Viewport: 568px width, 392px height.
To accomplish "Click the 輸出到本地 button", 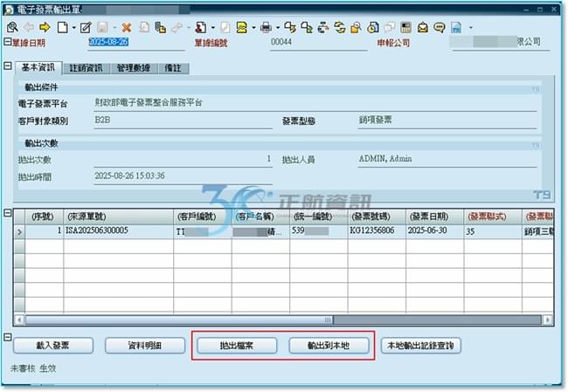I will tap(329, 346).
